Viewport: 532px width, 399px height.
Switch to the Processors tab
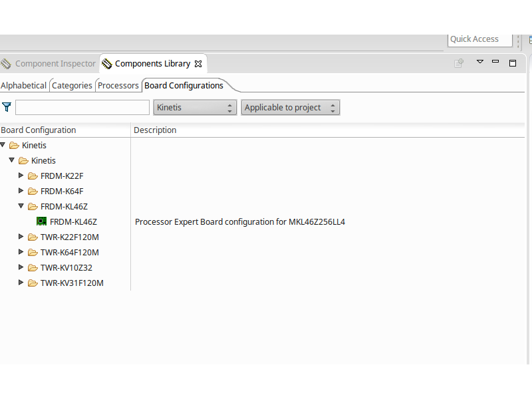(x=118, y=85)
